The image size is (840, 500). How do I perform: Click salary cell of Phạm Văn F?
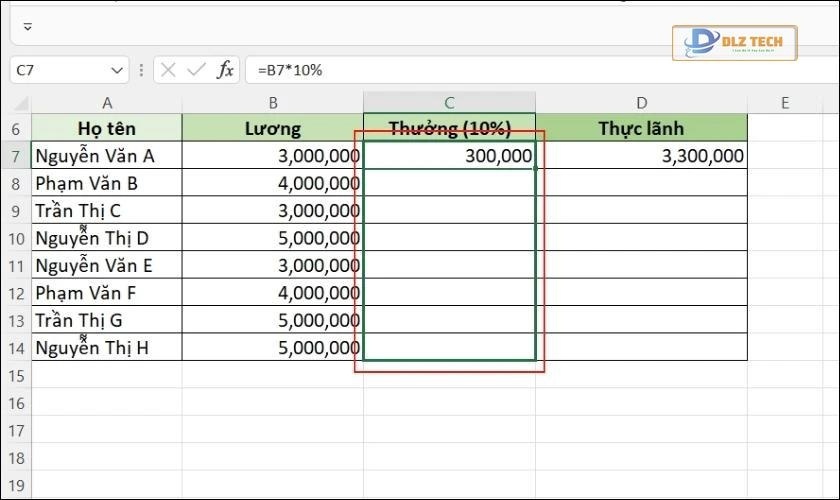tap(273, 293)
